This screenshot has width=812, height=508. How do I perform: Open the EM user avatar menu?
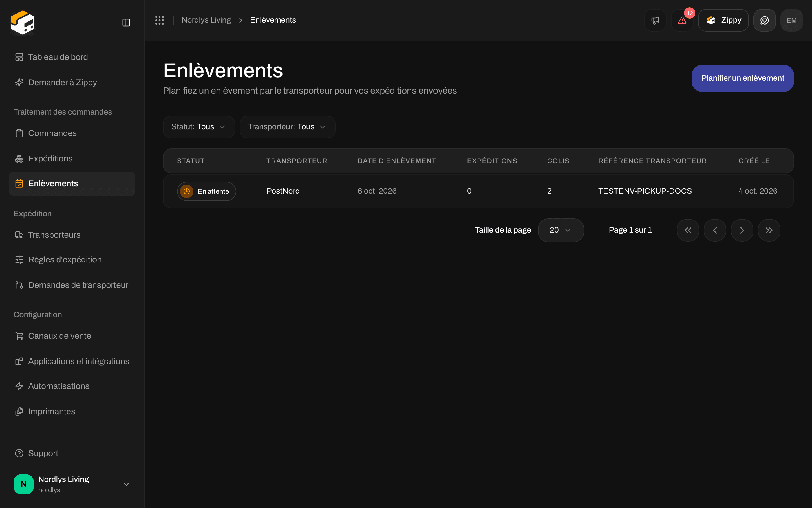tap(791, 20)
